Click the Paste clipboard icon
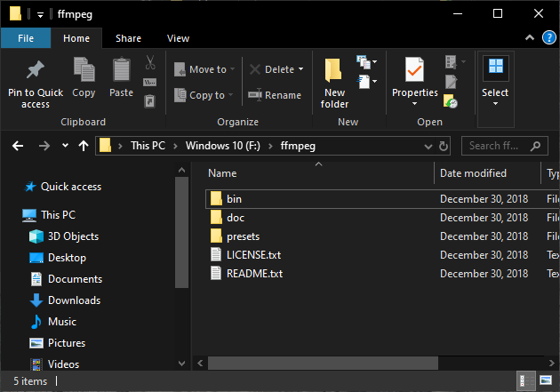The height and width of the screenshot is (392, 560). click(x=122, y=71)
